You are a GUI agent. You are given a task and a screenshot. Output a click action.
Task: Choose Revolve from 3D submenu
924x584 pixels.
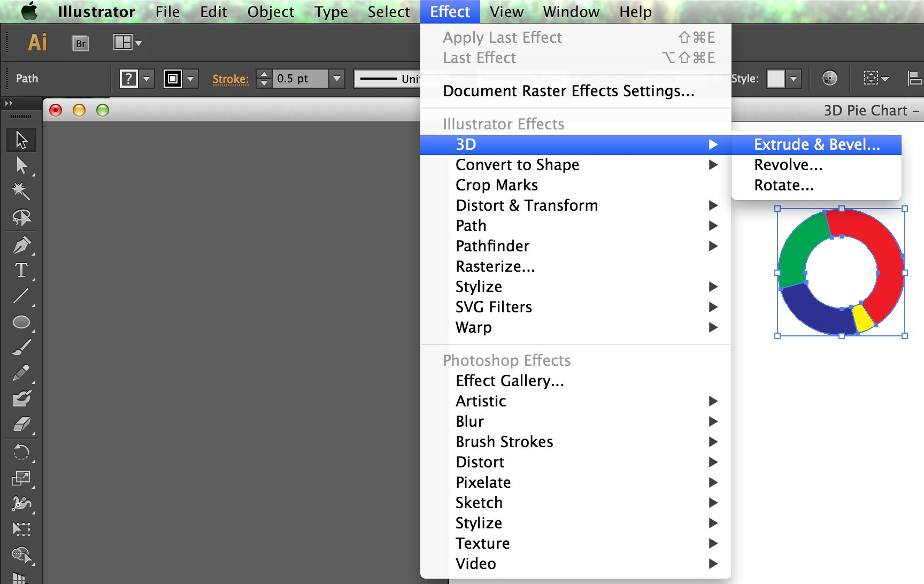[817, 165]
